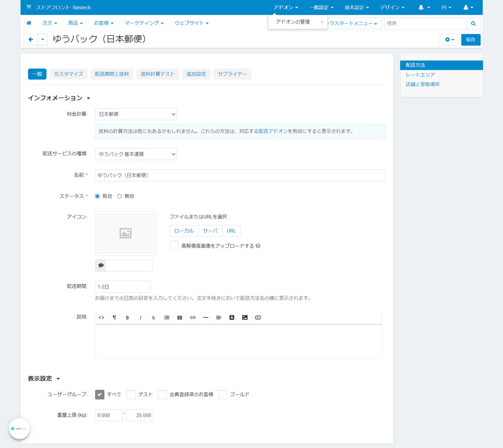Open the お客様 menu

point(104,23)
